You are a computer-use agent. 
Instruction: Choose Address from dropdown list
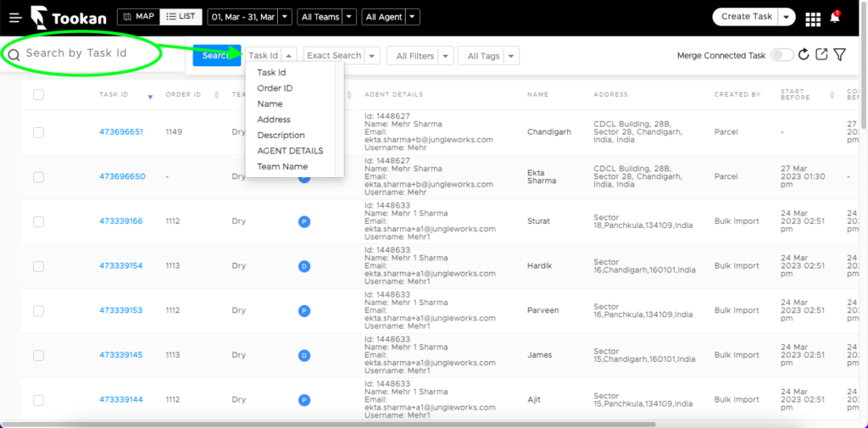coord(274,119)
